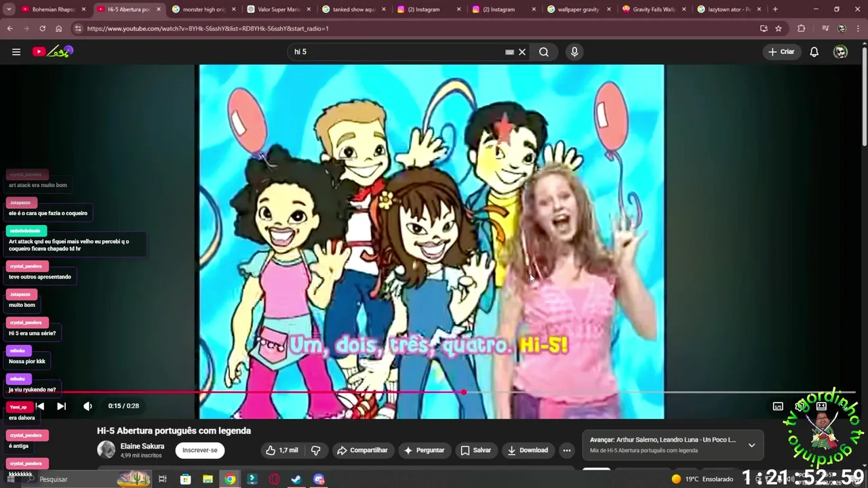Screen dimensions: 868x488
Task: Dislike the video
Action: [315, 450]
